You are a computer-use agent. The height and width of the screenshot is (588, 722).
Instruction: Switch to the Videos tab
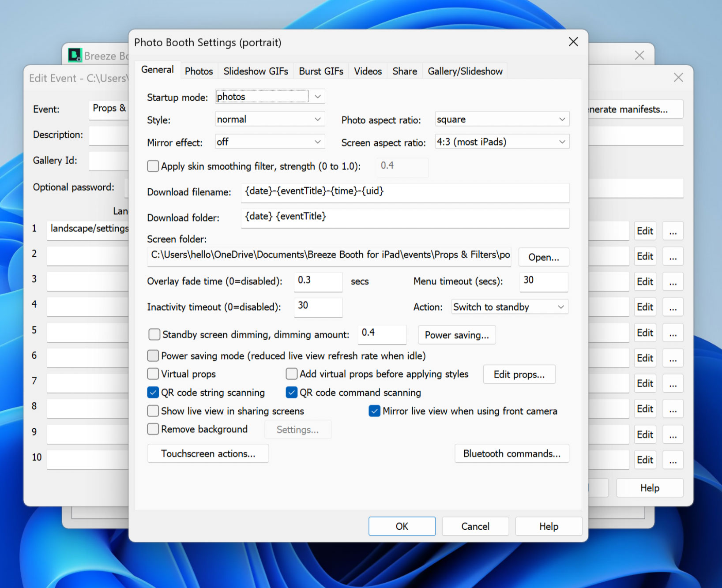[x=368, y=71]
